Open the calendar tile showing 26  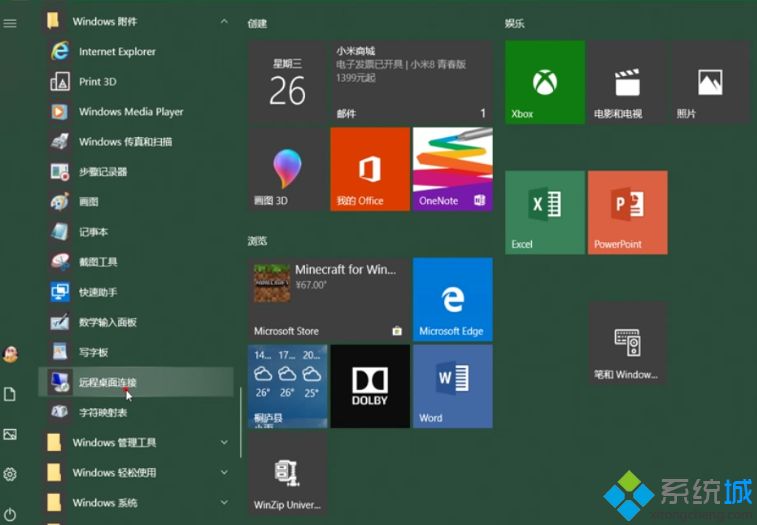pos(288,82)
